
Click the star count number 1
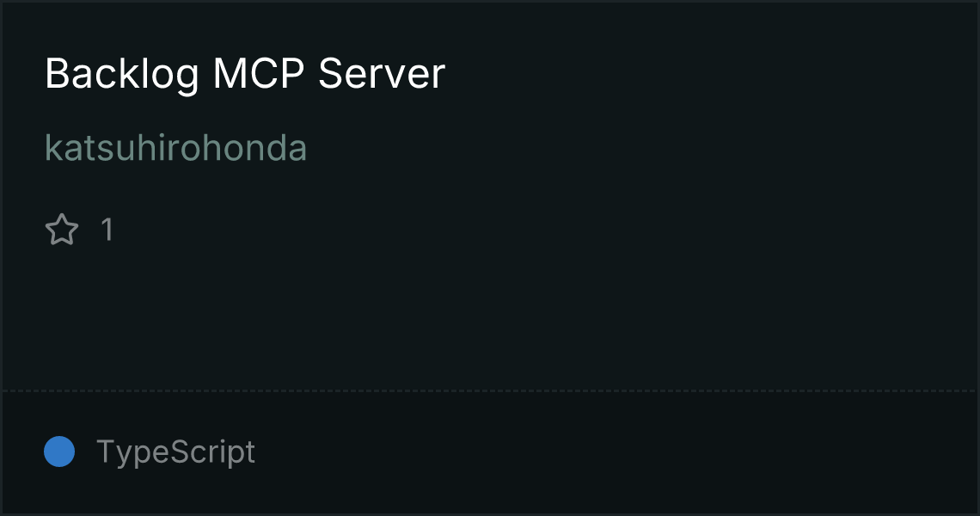(x=107, y=230)
